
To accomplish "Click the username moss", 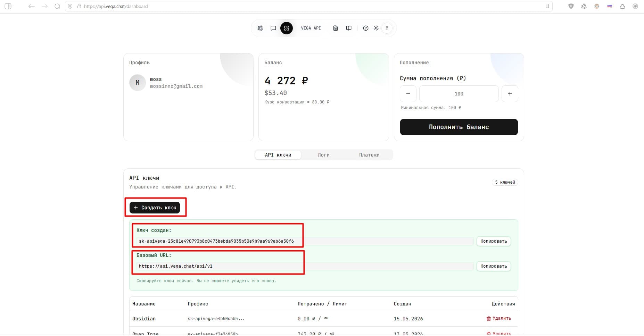I will 156,79.
